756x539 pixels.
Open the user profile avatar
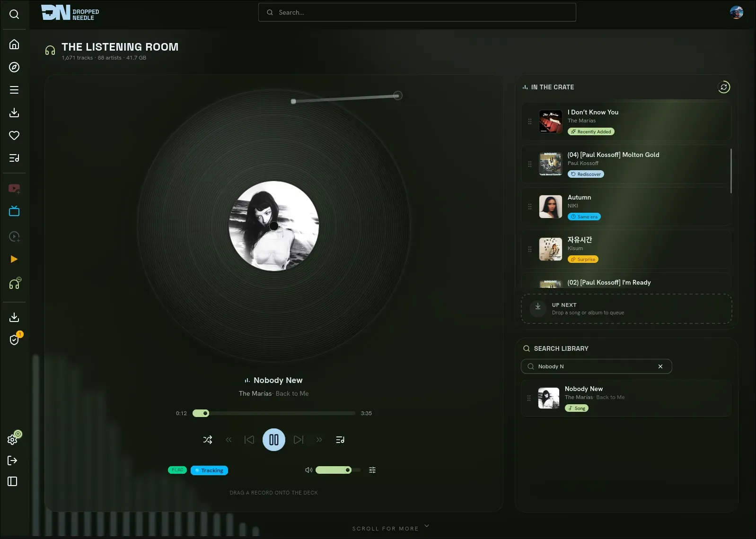[736, 12]
